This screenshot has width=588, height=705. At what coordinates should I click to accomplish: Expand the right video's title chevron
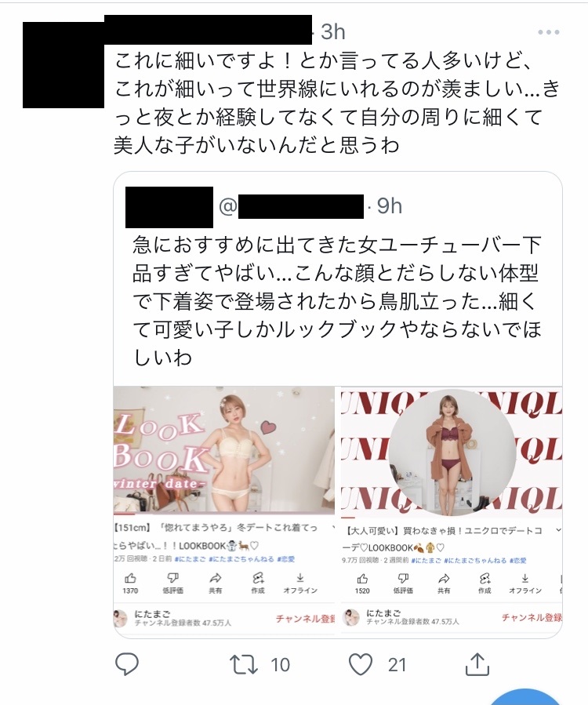tap(558, 530)
